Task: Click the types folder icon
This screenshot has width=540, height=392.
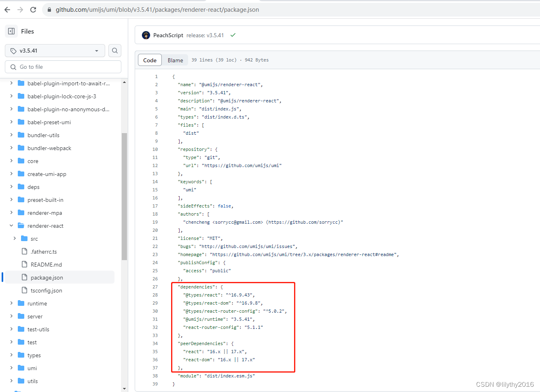Action: 21,355
